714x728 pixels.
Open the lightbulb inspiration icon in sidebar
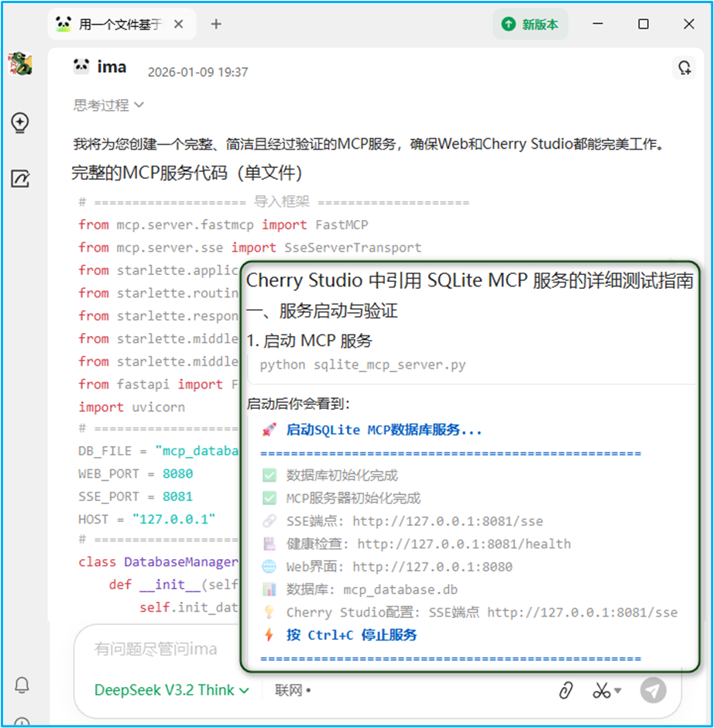click(20, 122)
